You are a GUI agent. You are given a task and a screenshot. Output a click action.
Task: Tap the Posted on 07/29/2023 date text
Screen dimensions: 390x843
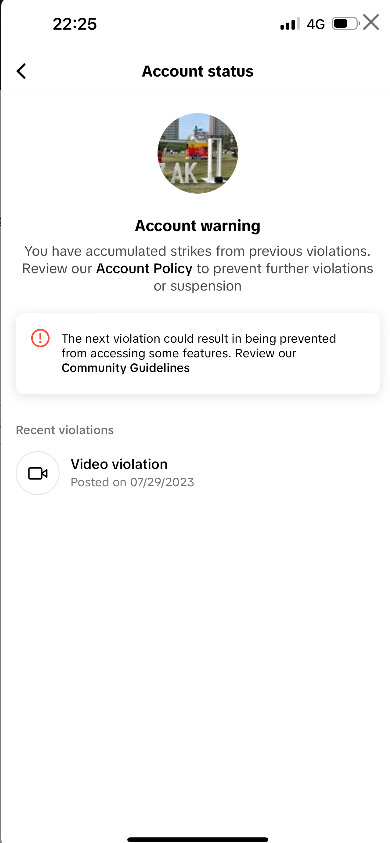[132, 482]
